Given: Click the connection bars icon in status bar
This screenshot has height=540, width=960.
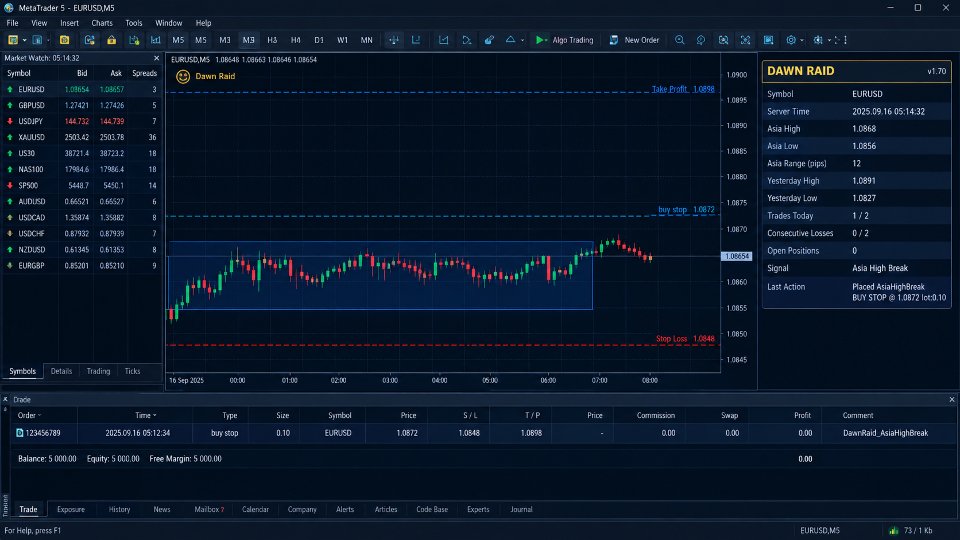Looking at the screenshot, I should (893, 530).
